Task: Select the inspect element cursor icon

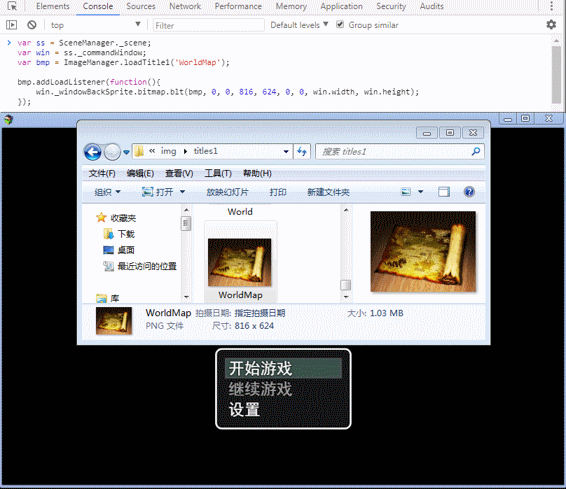Action: pyautogui.click(x=12, y=6)
